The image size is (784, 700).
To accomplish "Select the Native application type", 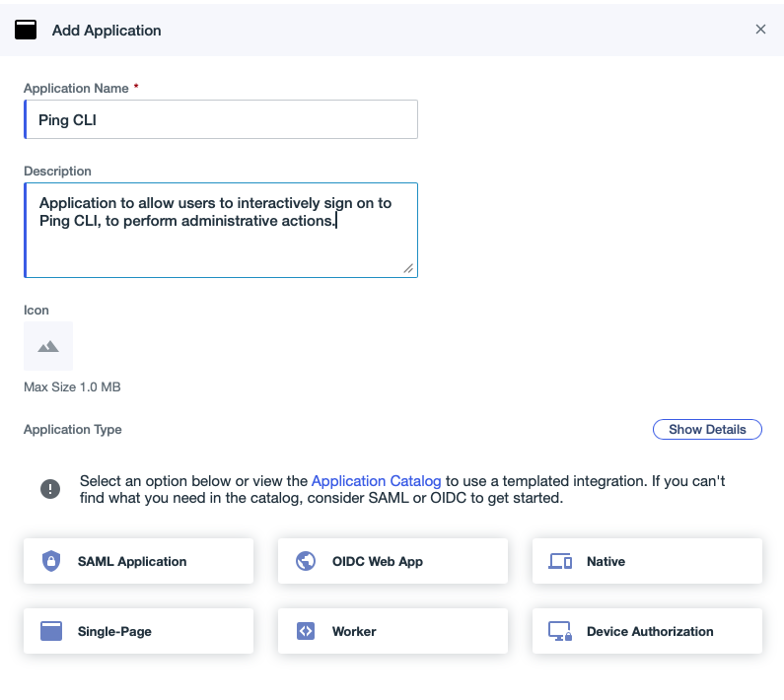I will click(x=647, y=561).
